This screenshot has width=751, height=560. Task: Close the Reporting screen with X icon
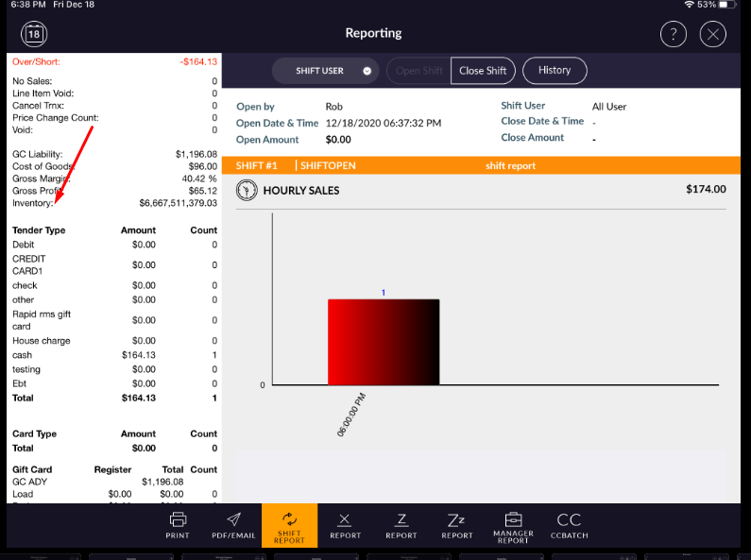pos(712,34)
